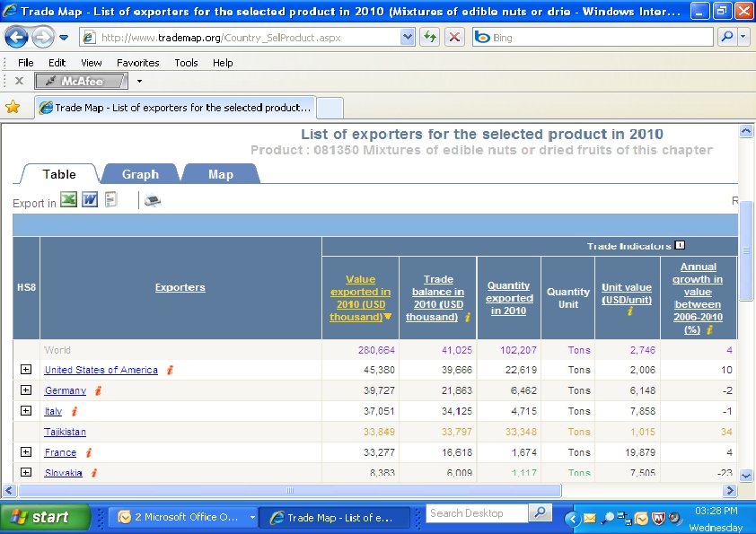Expand the United States of America row
The height and width of the screenshot is (534, 756).
[26, 370]
